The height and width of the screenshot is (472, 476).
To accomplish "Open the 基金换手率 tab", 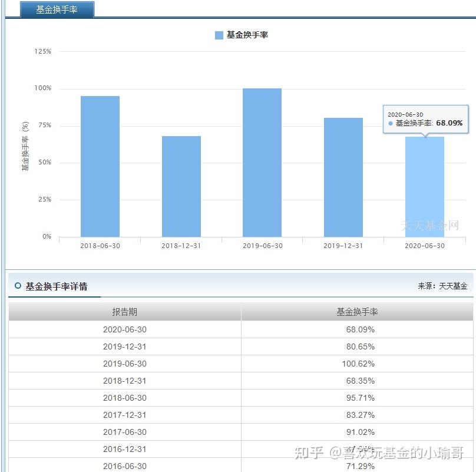I will coord(57,9).
